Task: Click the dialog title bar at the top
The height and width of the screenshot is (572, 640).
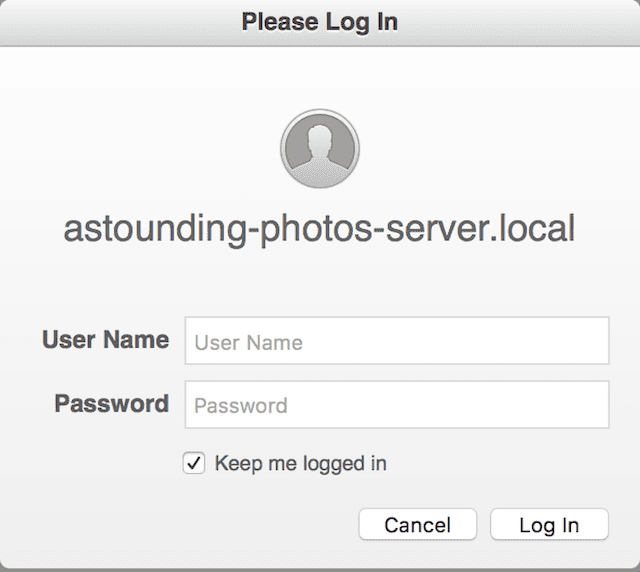Action: coord(320,21)
